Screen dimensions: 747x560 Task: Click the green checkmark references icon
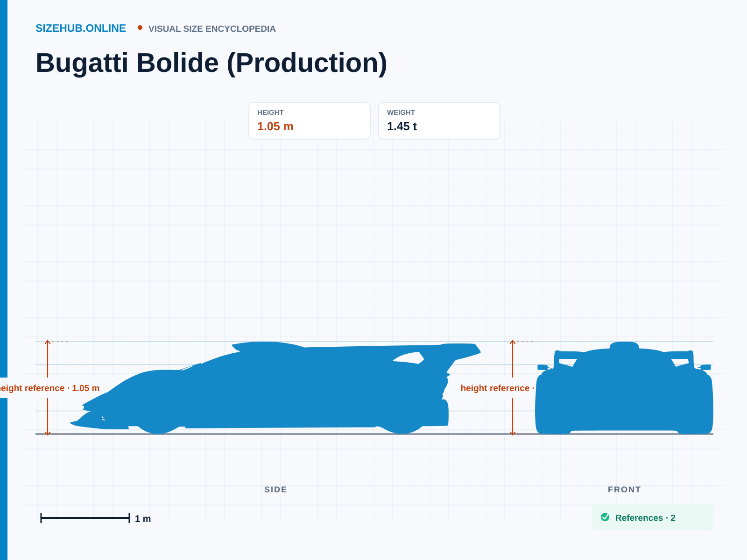click(x=605, y=517)
